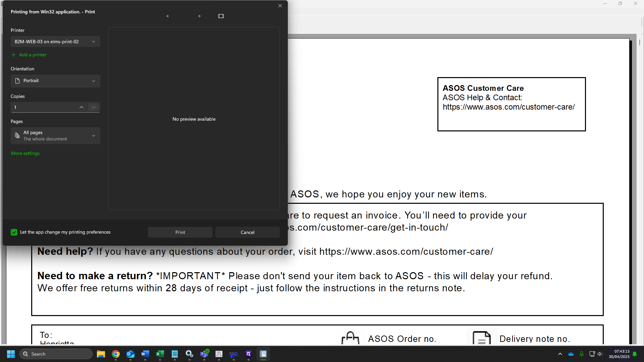The height and width of the screenshot is (362, 644).
Task: Go to next preview page arrow
Action: (x=200, y=16)
